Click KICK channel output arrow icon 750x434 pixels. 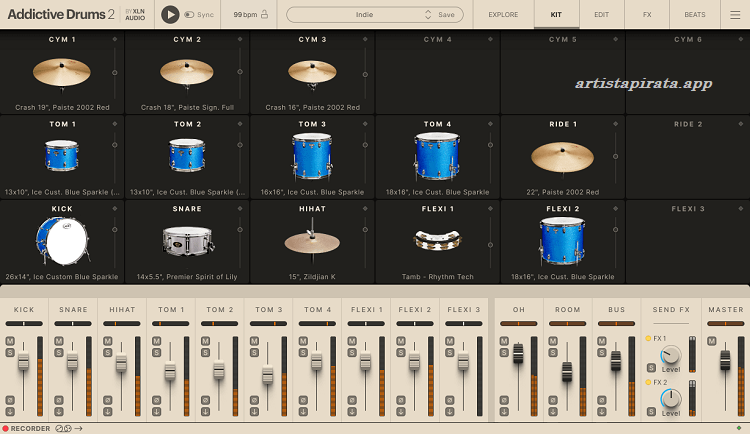pos(10,412)
